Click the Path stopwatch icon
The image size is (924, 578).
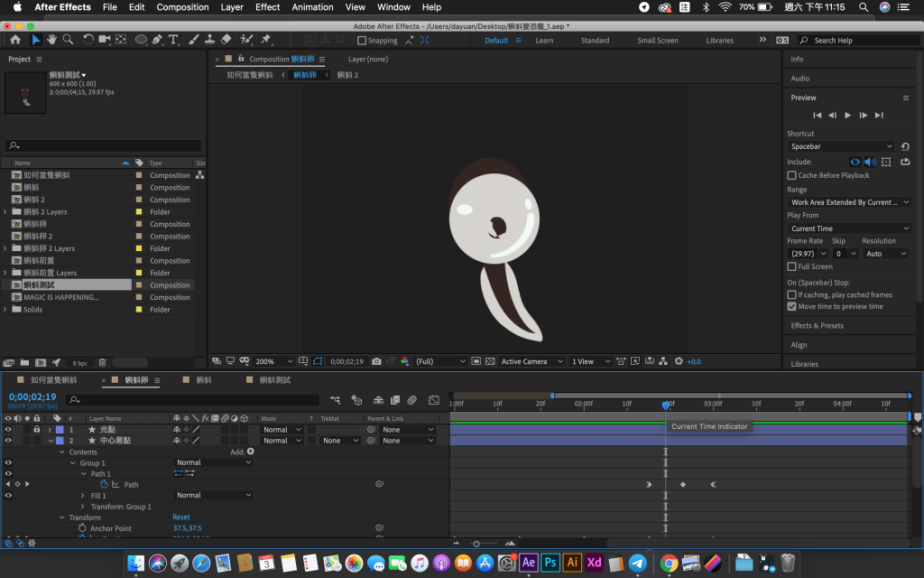[104, 485]
